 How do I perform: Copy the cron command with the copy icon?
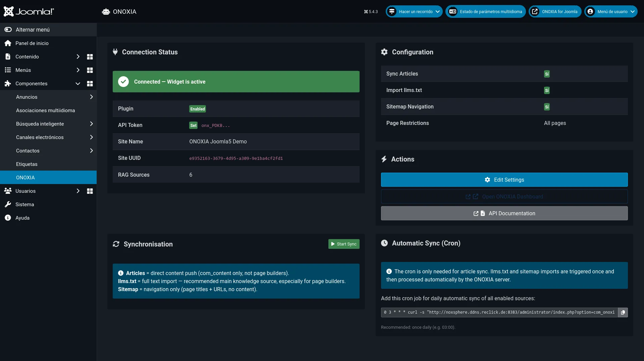click(x=623, y=312)
